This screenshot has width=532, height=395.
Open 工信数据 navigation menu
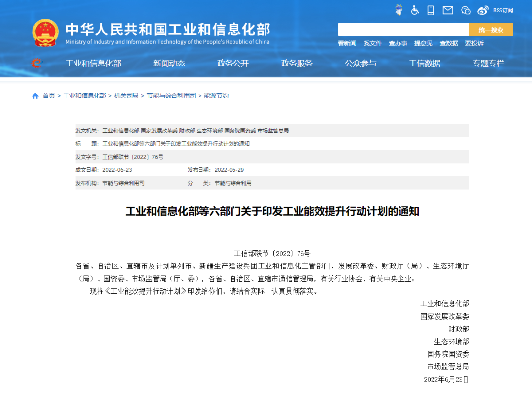[x=425, y=63]
